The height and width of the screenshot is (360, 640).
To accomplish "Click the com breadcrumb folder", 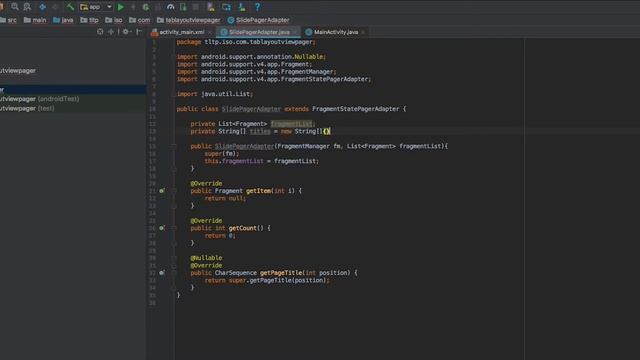I will (140, 20).
